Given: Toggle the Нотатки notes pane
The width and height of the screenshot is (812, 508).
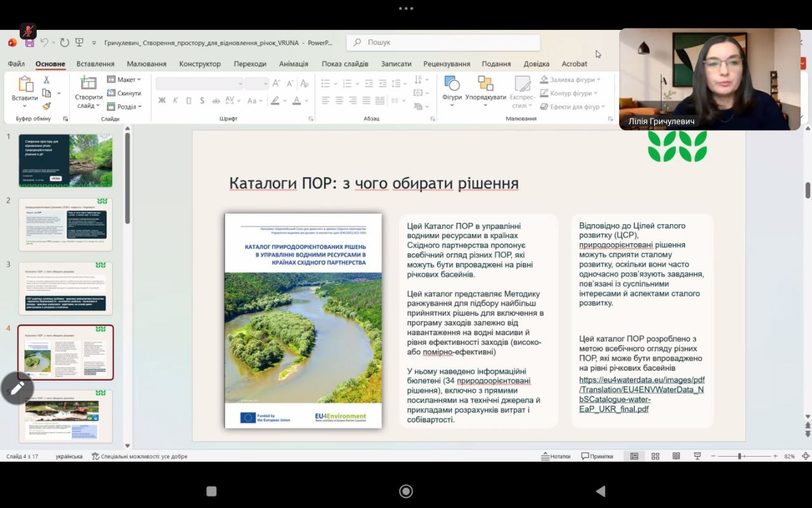Looking at the screenshot, I should tap(556, 456).
